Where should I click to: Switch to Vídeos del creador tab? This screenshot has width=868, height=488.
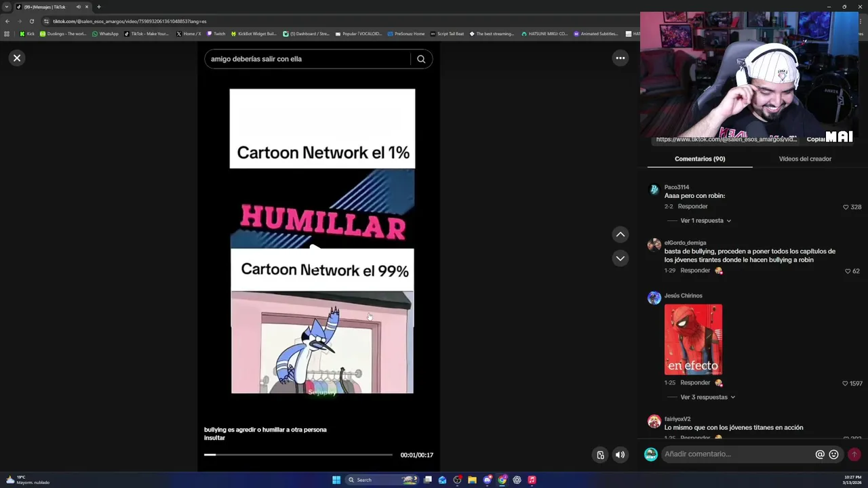coord(805,159)
